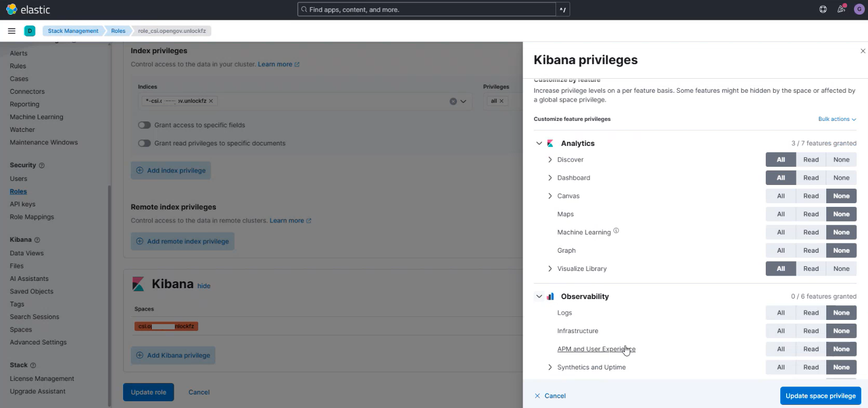Expand Dashboard sub-feature privileges
The height and width of the screenshot is (408, 868).
tap(550, 178)
